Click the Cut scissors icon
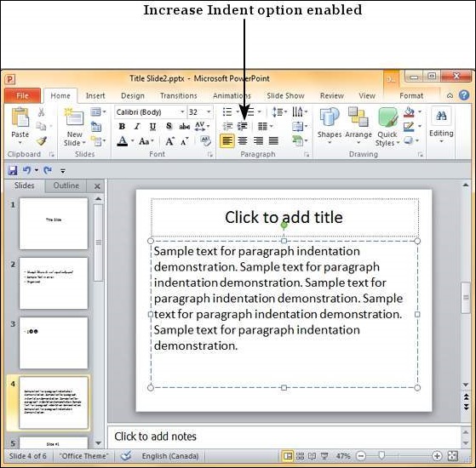476x468 pixels. tap(41, 112)
